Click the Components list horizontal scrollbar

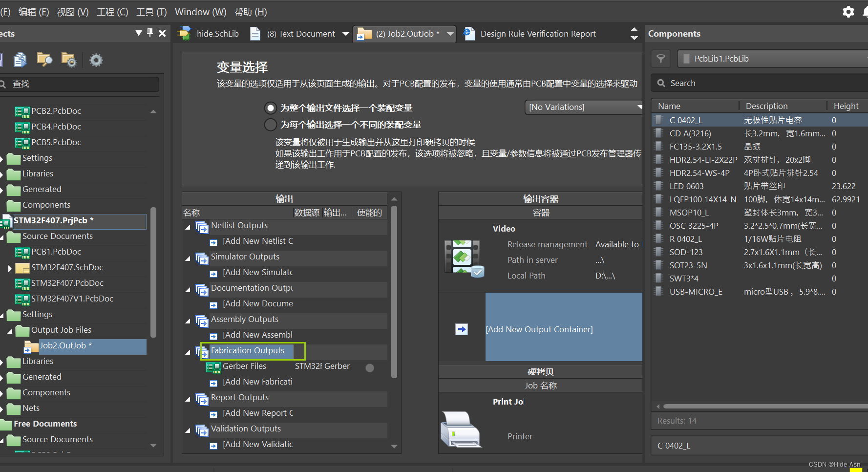[x=764, y=406]
